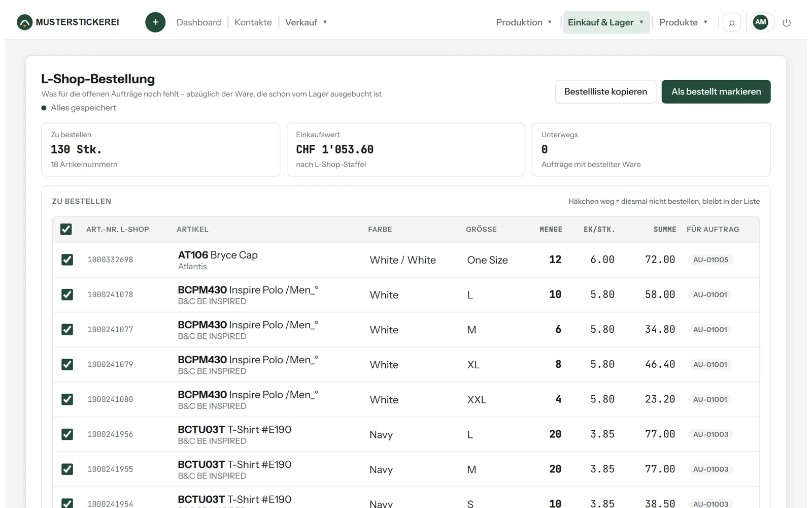Image resolution: width=812 pixels, height=508 pixels.
Task: Uncheck the checkbox for article 1000241078
Action: (x=67, y=295)
